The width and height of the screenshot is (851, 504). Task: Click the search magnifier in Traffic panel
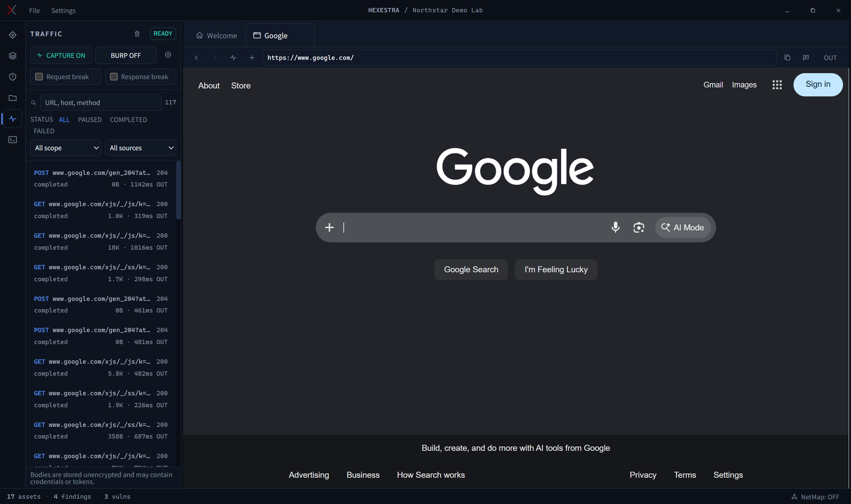tap(34, 103)
